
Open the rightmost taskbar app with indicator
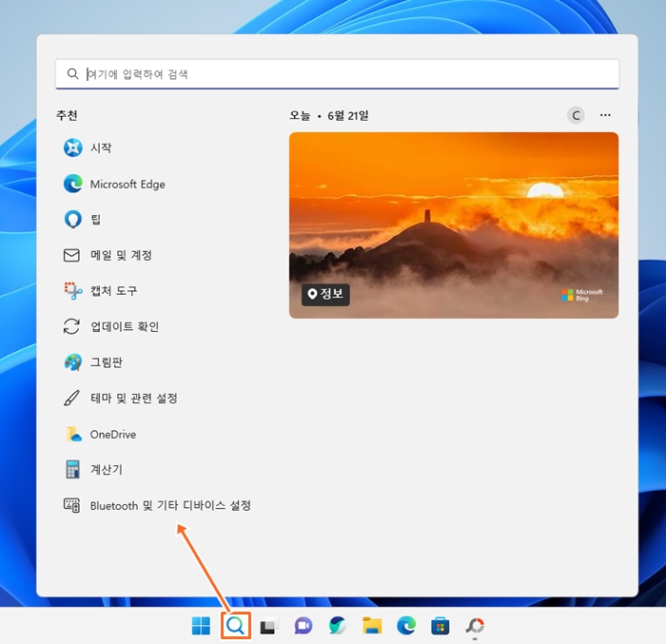pyautogui.click(x=475, y=626)
